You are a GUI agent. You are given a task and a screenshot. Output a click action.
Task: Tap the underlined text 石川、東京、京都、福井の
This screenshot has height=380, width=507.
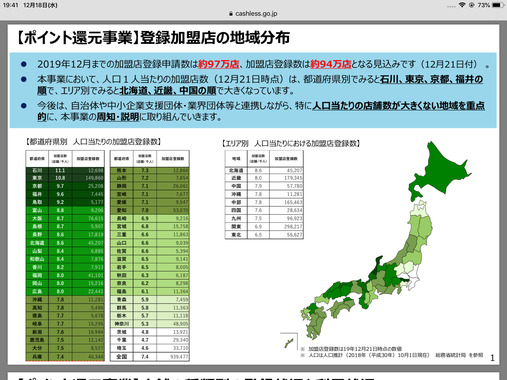pyautogui.click(x=431, y=79)
